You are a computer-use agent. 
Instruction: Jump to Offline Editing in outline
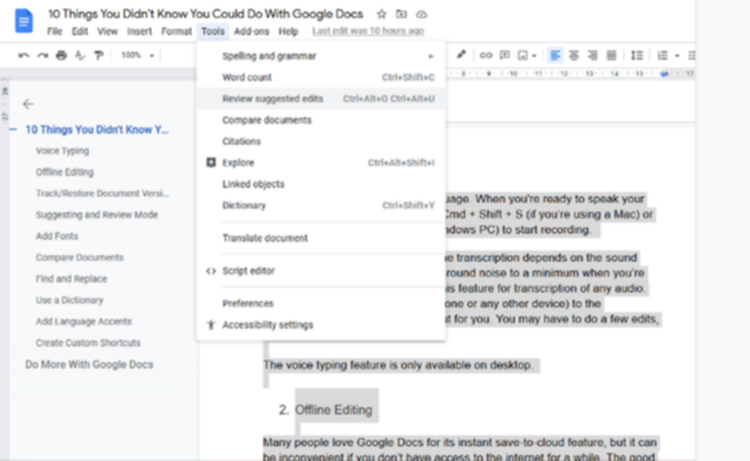(65, 172)
